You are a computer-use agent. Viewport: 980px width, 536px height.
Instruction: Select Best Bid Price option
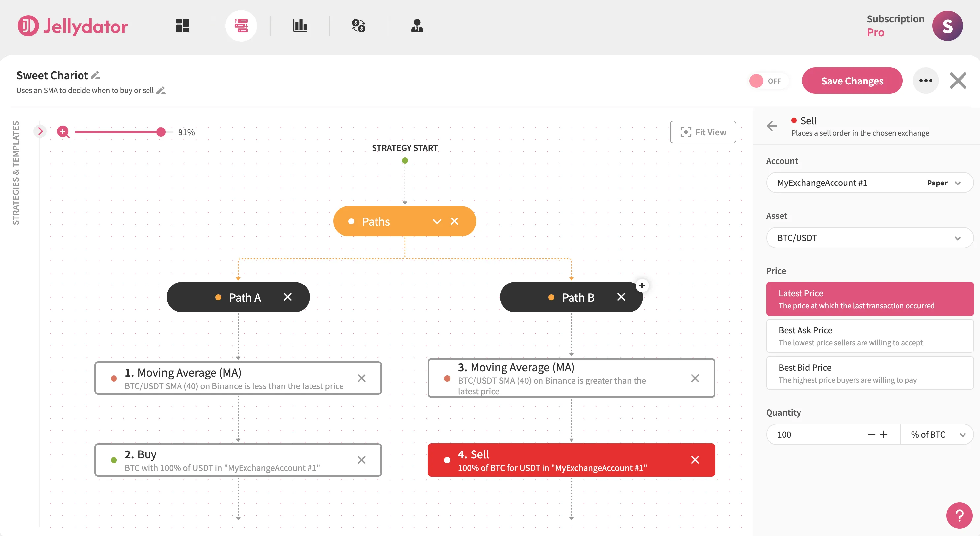(x=869, y=373)
